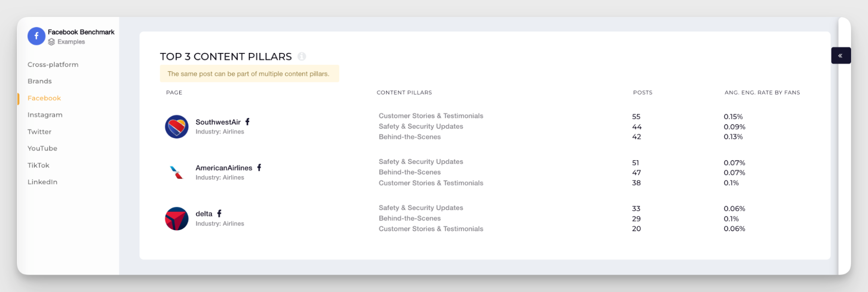This screenshot has width=868, height=292.
Task: Navigate to the TikTok section
Action: click(x=39, y=165)
